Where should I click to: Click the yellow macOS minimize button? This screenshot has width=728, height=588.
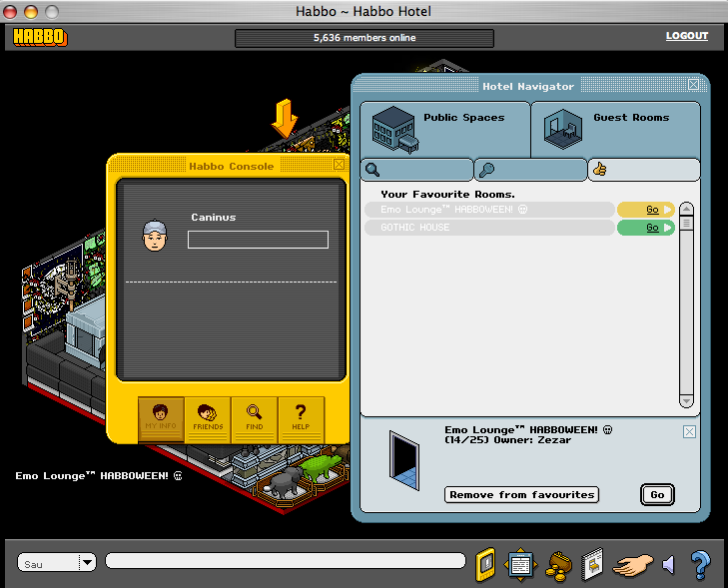click(31, 12)
